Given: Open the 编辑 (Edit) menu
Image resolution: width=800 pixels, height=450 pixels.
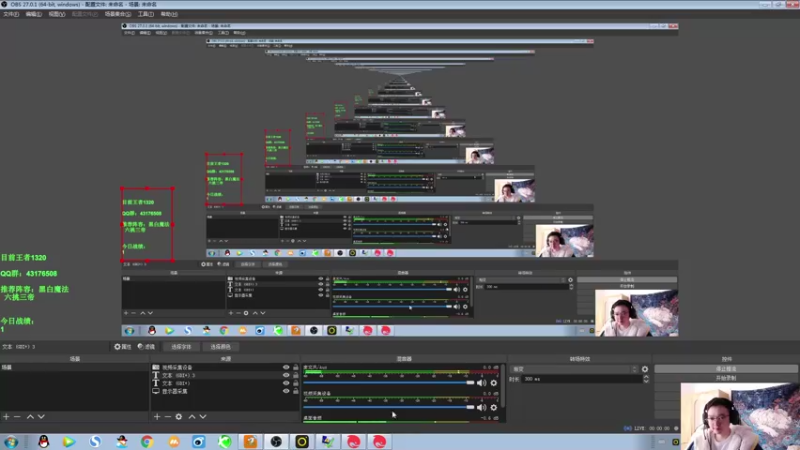Looking at the screenshot, I should click(34, 14).
